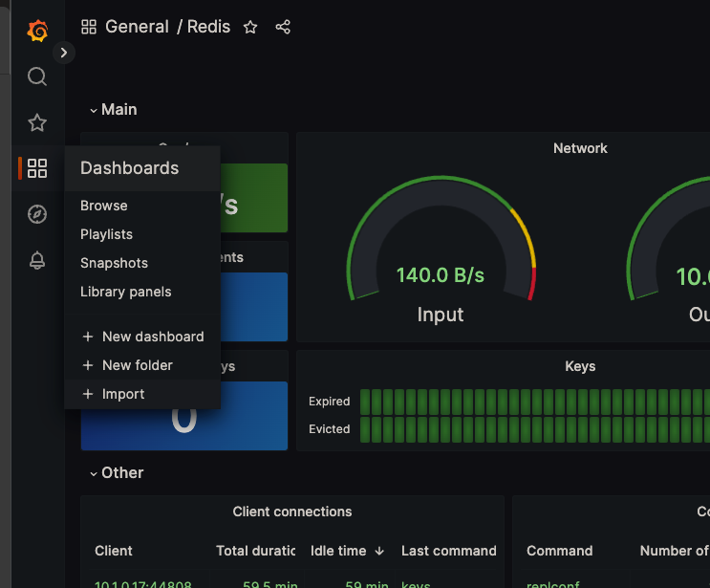Click the Idle time sort arrow icon
Viewport: 710px width, 588px height.
(379, 551)
